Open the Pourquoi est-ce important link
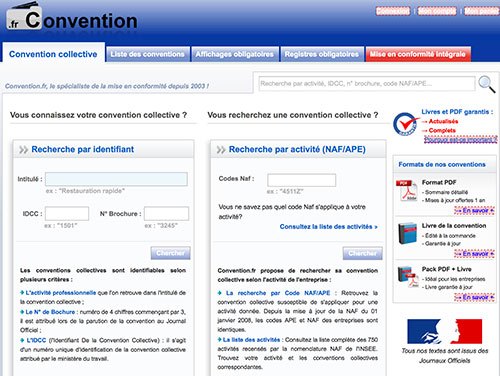The width and height of the screenshot is (500, 376). 461,139
